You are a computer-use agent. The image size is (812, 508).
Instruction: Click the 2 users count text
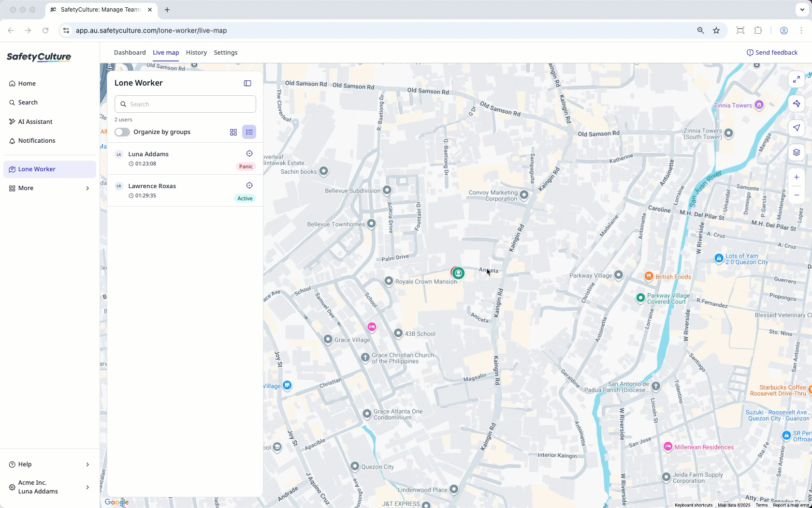tap(123, 120)
